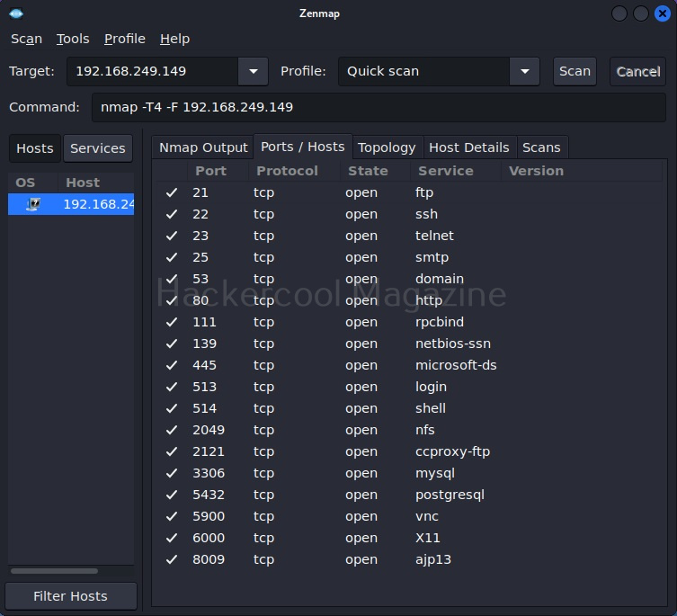
Task: Click the checkmark icon on the ssh row
Action: tap(172, 214)
